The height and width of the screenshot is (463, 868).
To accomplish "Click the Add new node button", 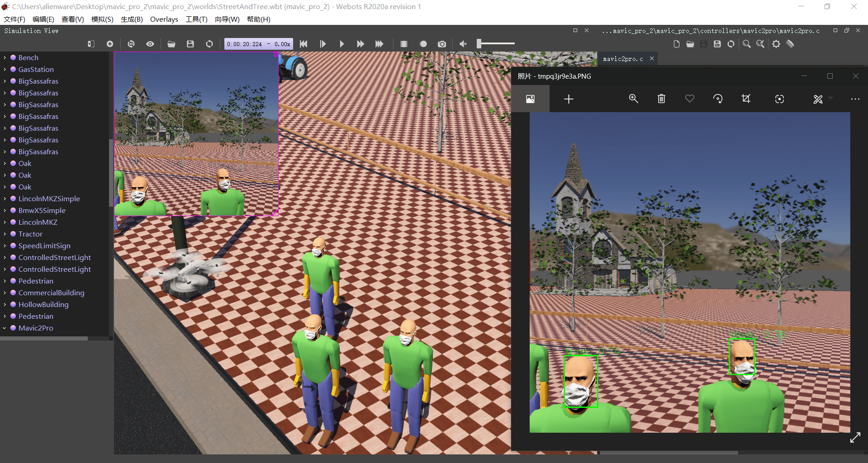I will pos(110,44).
